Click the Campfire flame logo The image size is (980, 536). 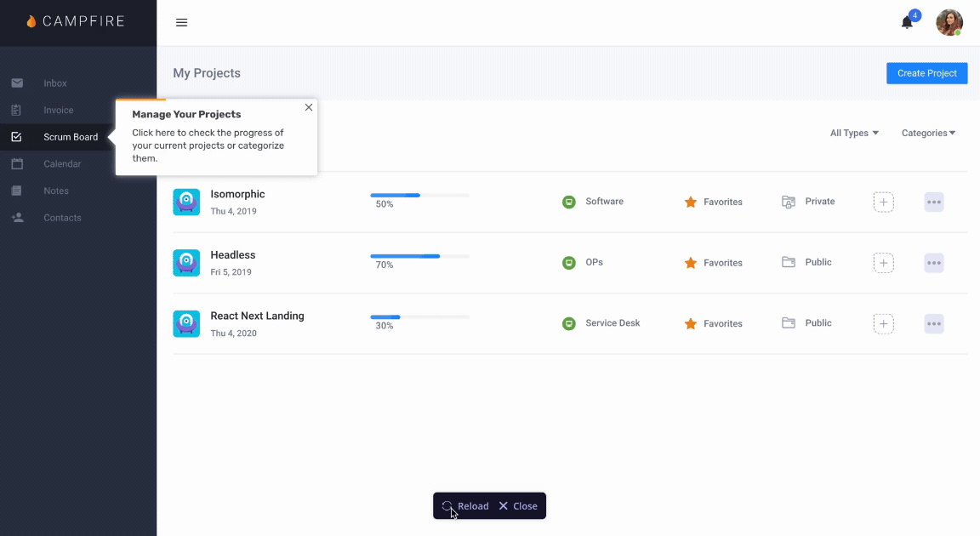32,21
